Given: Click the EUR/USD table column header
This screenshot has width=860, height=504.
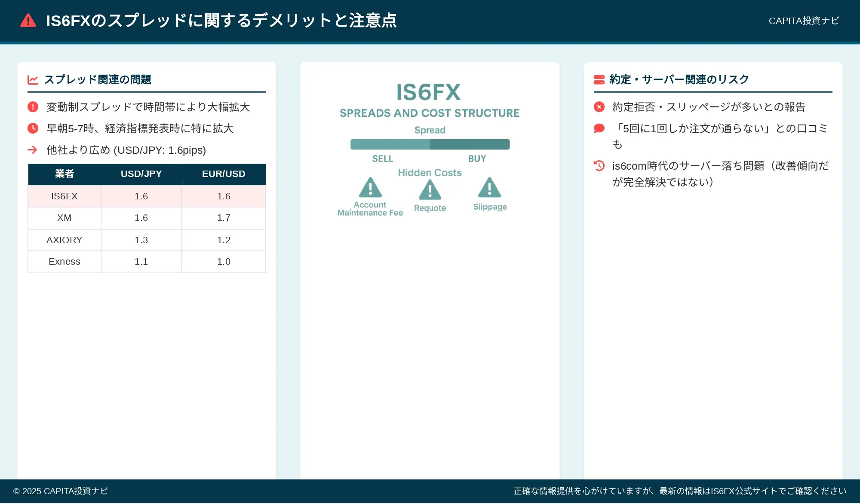Looking at the screenshot, I should (x=224, y=174).
